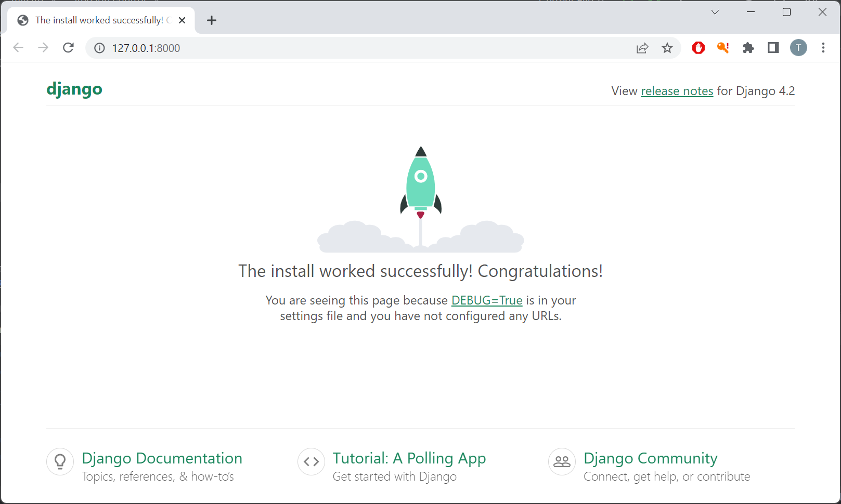Open the Extensions puzzle icon

click(748, 48)
